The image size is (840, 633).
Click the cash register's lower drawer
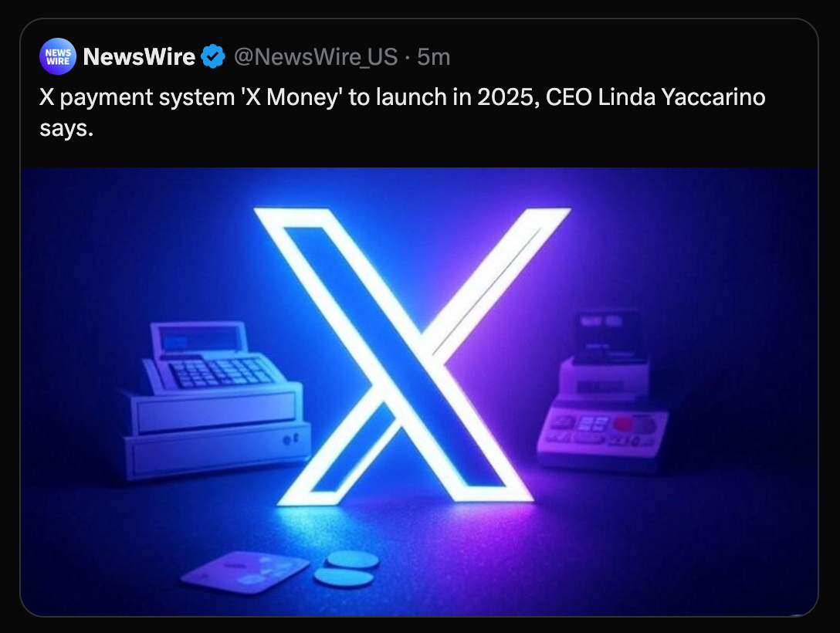point(217,450)
